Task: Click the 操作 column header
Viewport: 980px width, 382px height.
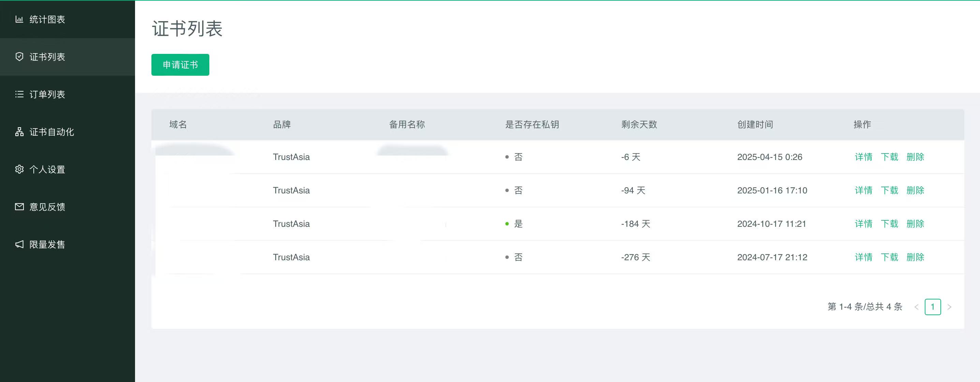Action: pos(862,124)
